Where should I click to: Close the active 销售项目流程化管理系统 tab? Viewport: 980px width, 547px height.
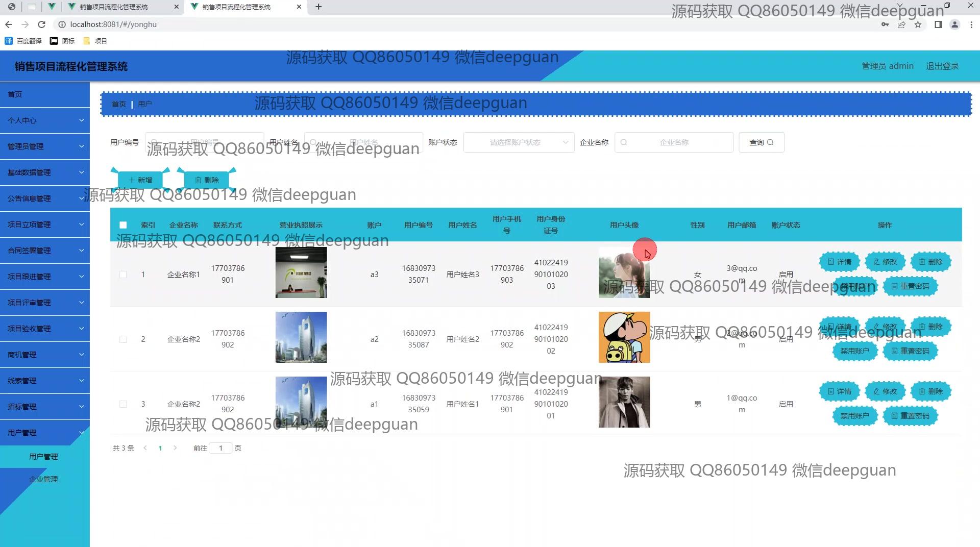point(299,7)
